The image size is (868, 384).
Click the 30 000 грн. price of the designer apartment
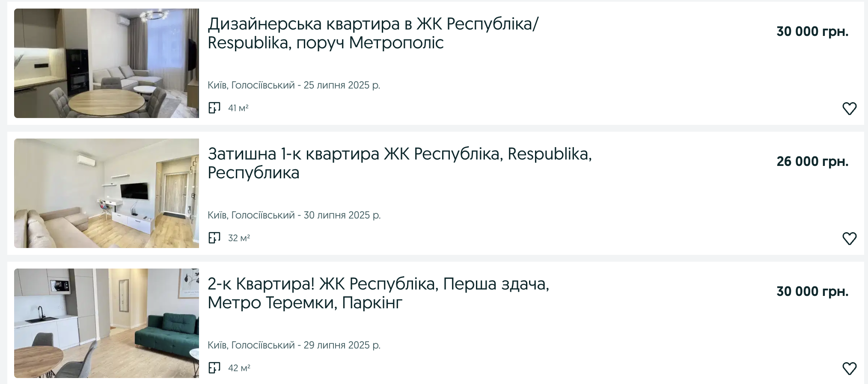pyautogui.click(x=812, y=32)
